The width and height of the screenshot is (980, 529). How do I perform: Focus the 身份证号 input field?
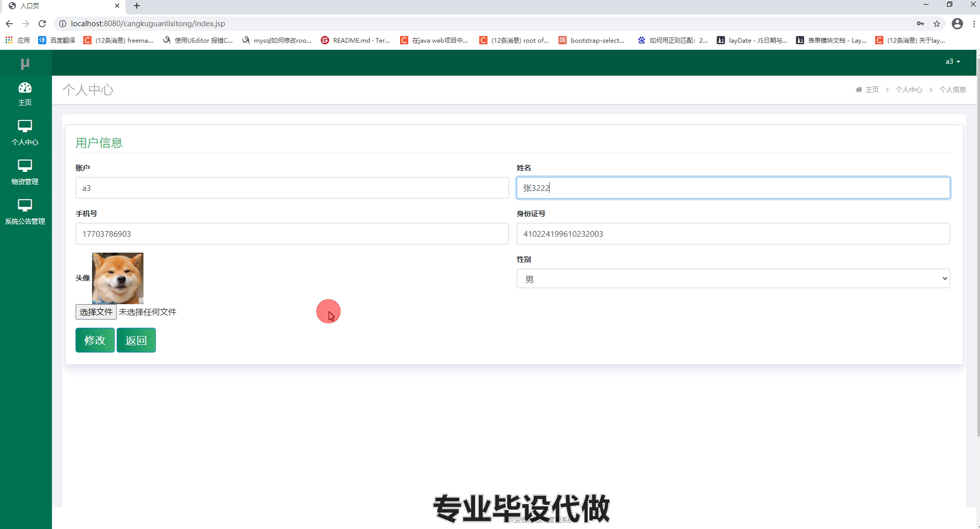[733, 234]
